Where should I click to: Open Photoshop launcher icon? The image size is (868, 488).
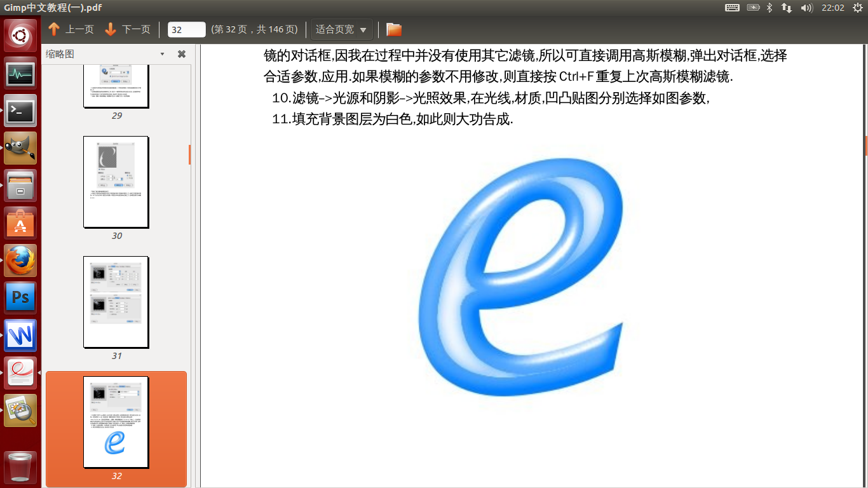(x=20, y=298)
